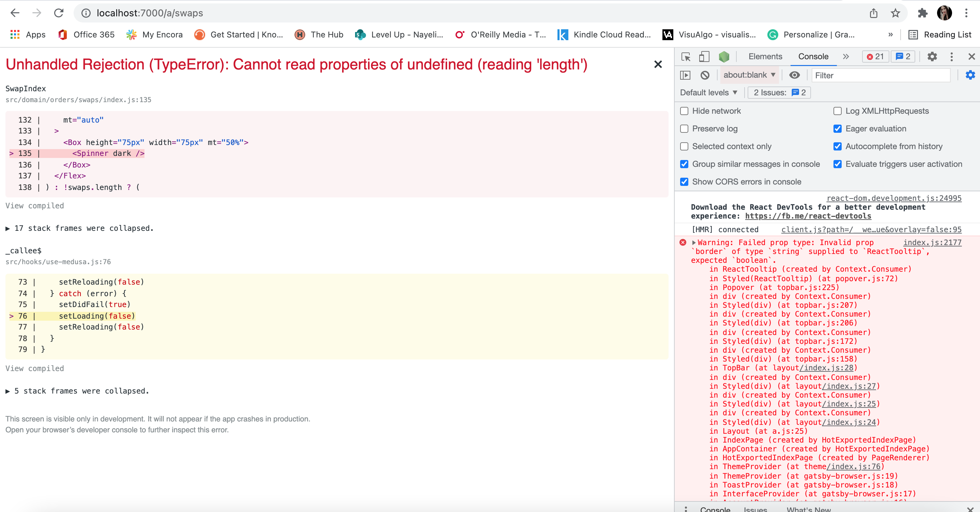Image resolution: width=980 pixels, height=512 pixels.
Task: Clear the console with the ban icon
Action: tap(705, 75)
